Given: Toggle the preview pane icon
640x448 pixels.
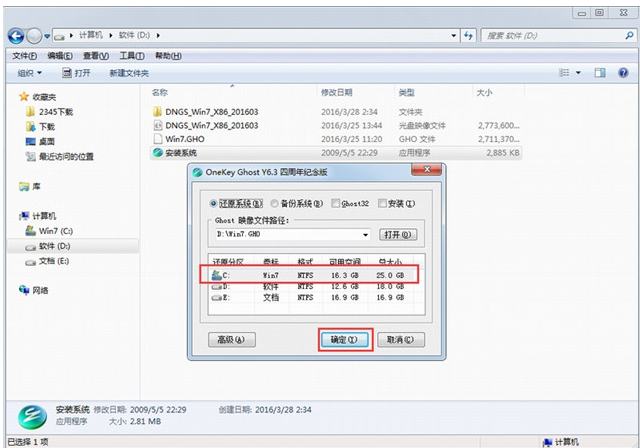Looking at the screenshot, I should coord(600,73).
